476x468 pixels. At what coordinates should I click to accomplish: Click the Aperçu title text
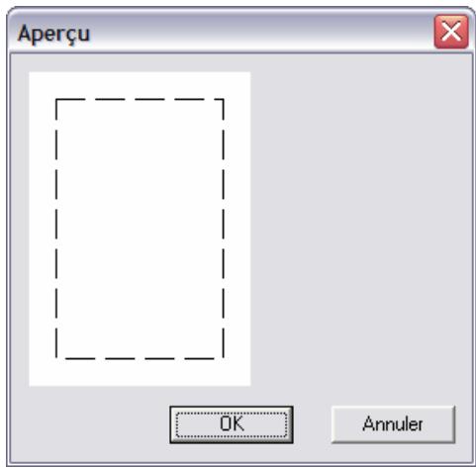[x=53, y=34]
